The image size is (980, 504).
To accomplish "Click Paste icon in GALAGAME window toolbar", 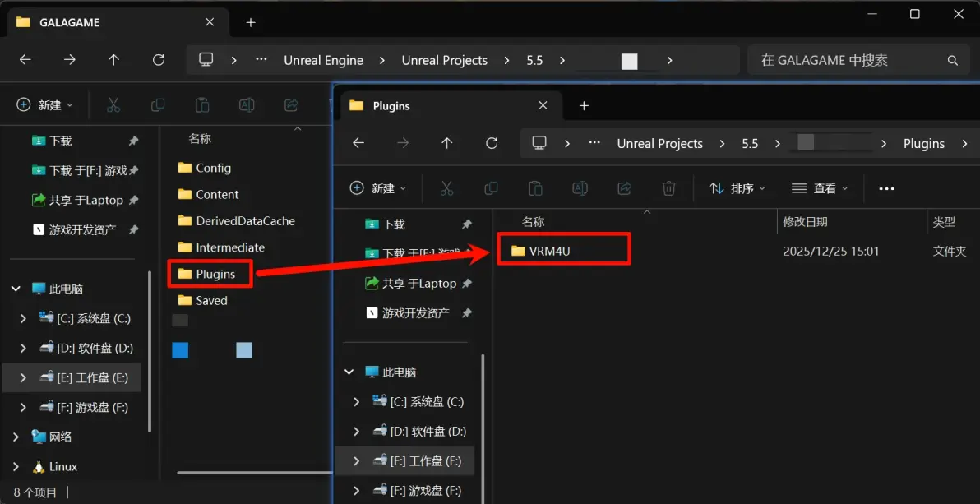I will tap(202, 105).
